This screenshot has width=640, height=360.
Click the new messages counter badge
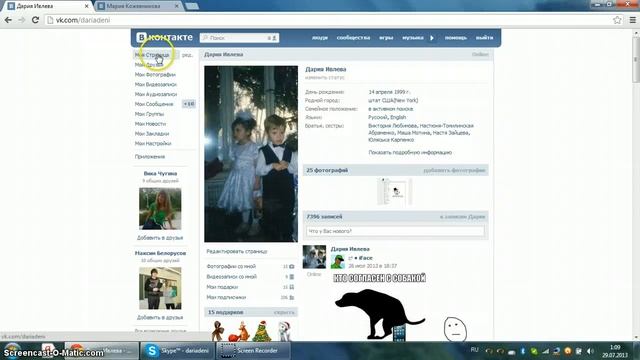[x=189, y=104]
